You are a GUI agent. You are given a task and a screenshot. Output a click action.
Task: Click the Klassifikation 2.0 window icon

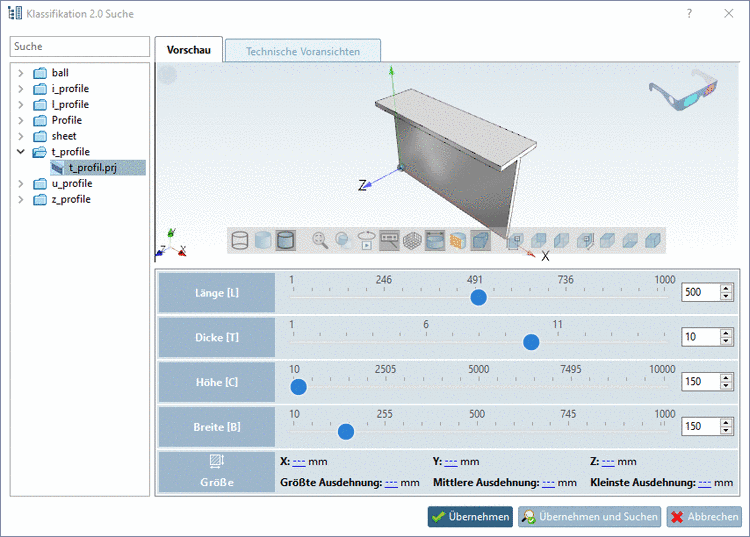(15, 13)
